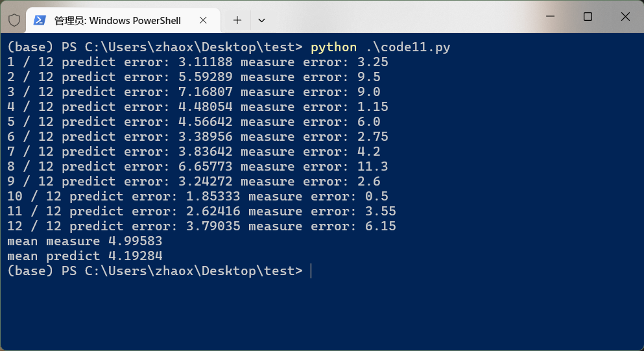Click the PowerShell icon in the tab
Image resolution: width=644 pixels, height=351 pixels.
pyautogui.click(x=40, y=20)
